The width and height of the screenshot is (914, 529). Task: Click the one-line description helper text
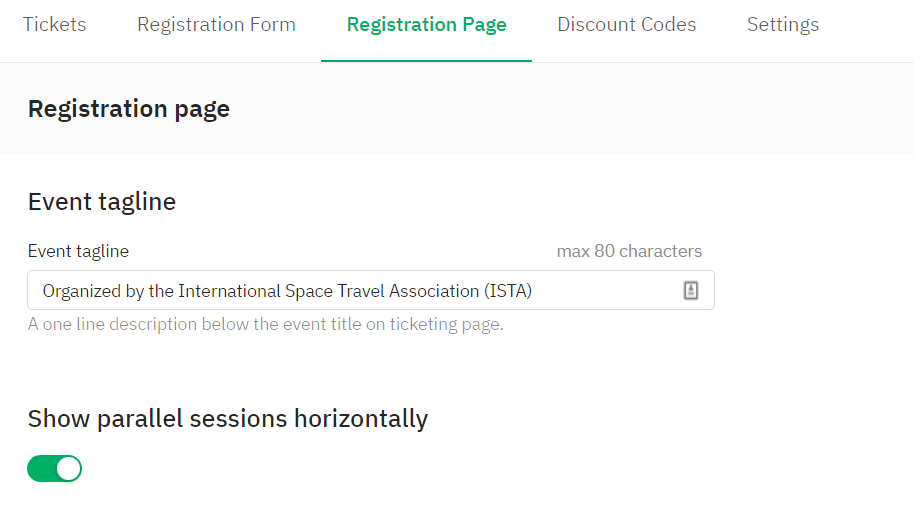tap(265, 324)
